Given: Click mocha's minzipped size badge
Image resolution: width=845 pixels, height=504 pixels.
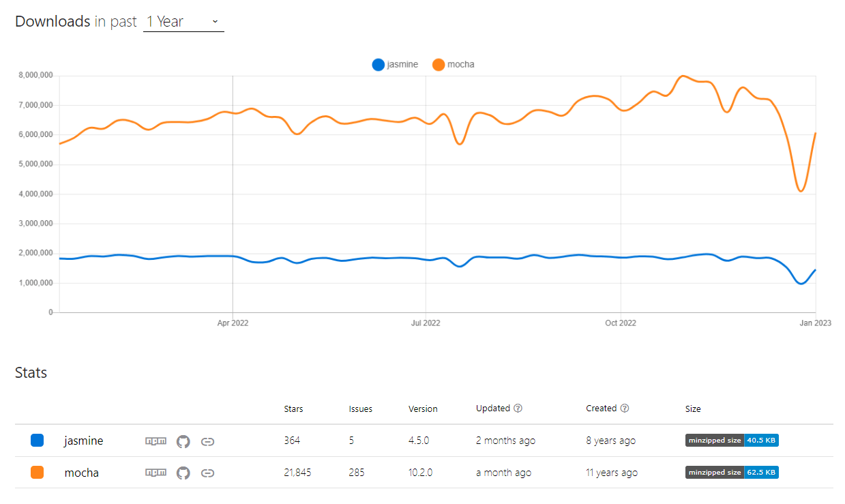Looking at the screenshot, I should [x=731, y=472].
